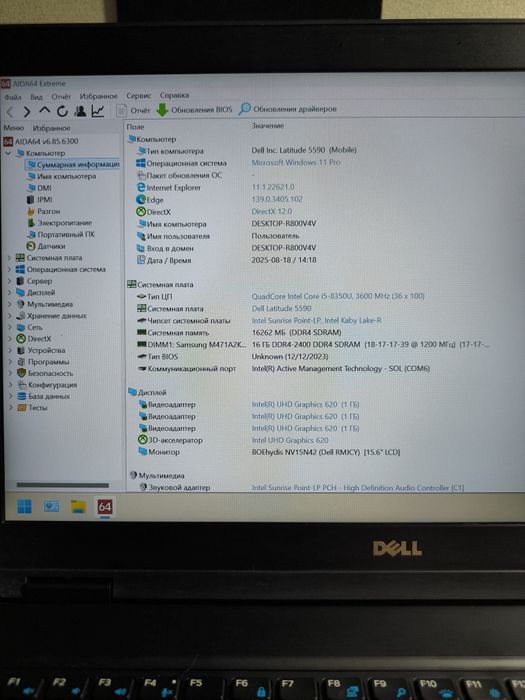Refresh the AIDA64 report view
This screenshot has width=525, height=700.
pos(62,111)
